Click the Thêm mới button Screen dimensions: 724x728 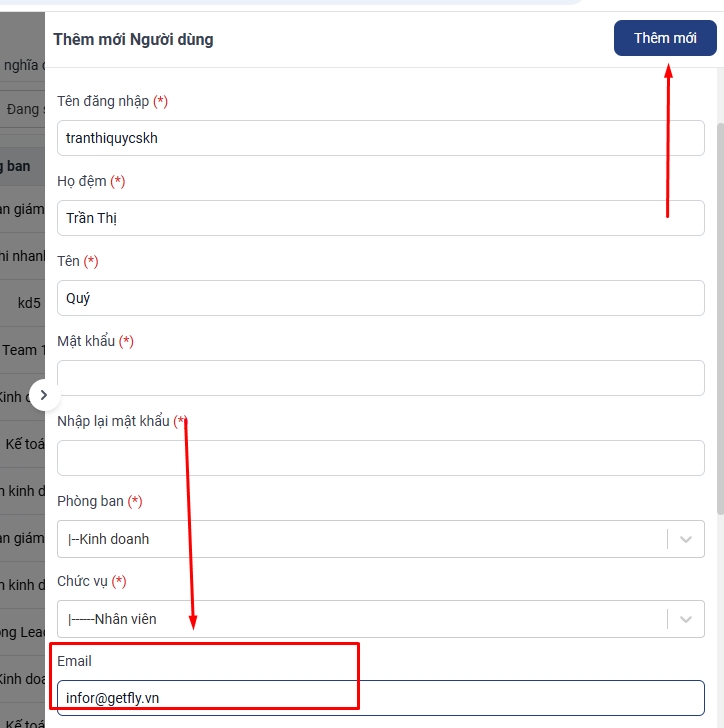point(665,38)
